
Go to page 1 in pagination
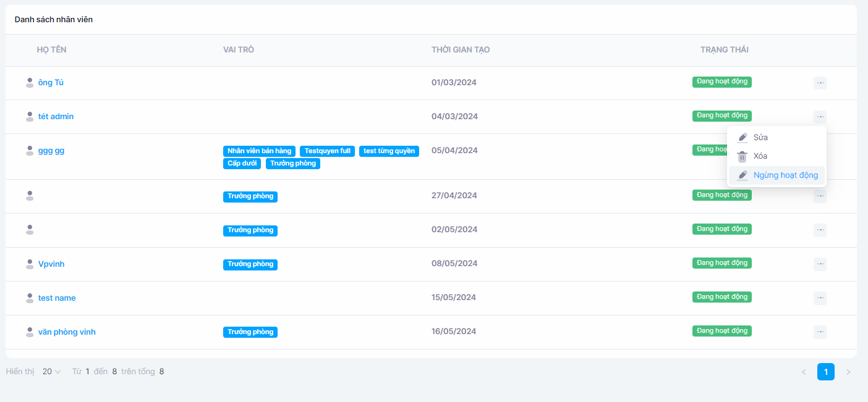(x=825, y=372)
